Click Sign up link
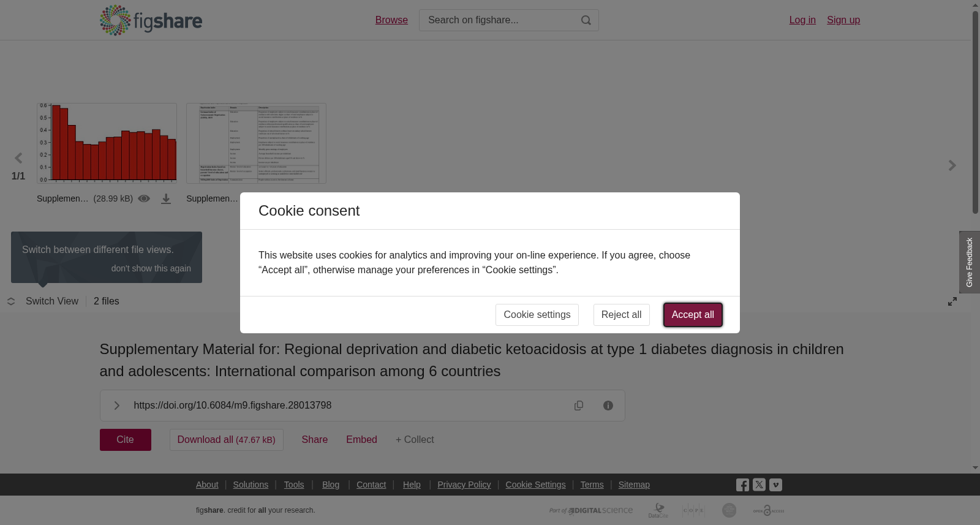The width and height of the screenshot is (980, 525). tap(843, 20)
